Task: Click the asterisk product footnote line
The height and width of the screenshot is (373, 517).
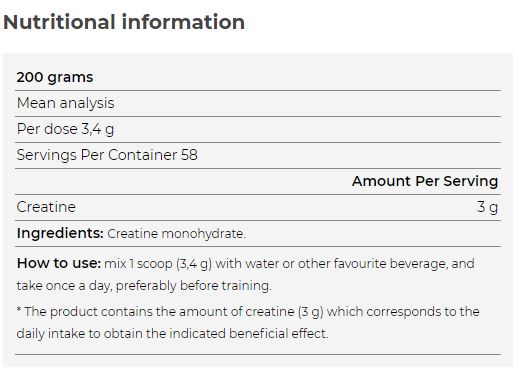Action: 248,312
